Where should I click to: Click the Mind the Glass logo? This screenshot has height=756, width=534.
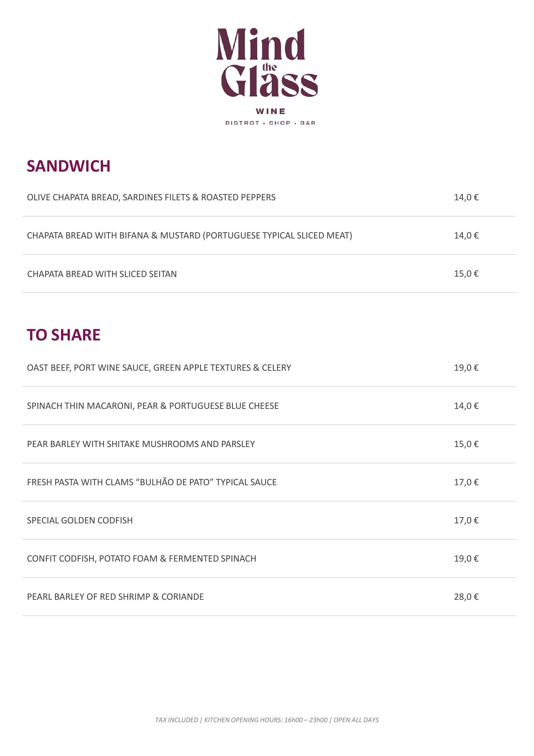267,63
